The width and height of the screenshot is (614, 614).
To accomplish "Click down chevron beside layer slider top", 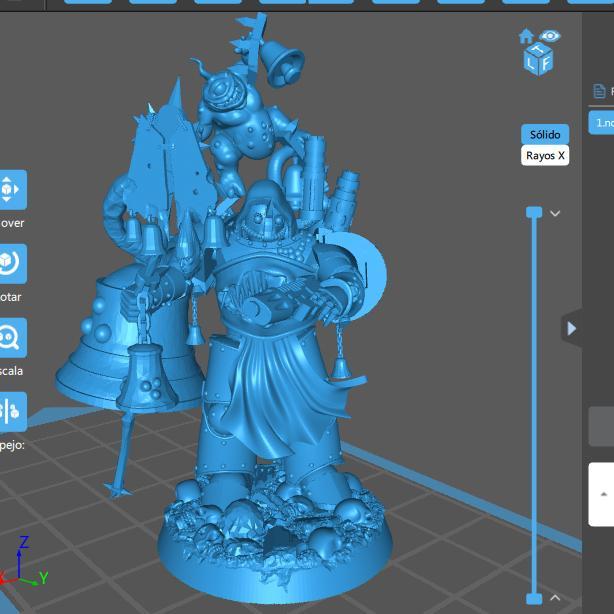I will tap(555, 213).
